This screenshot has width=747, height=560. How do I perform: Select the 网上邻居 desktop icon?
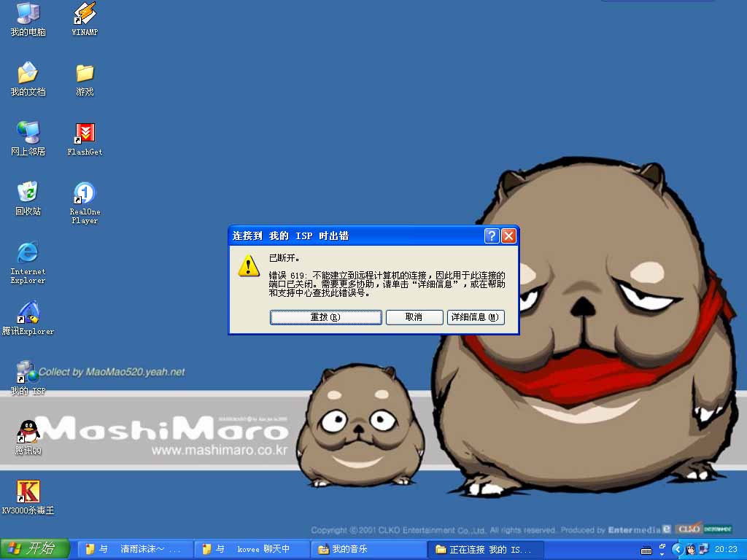click(x=28, y=139)
